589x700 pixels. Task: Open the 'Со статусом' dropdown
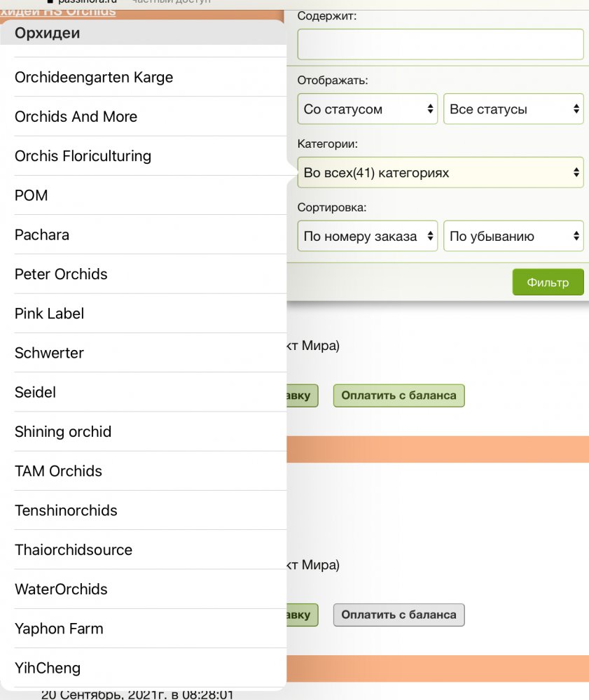368,109
